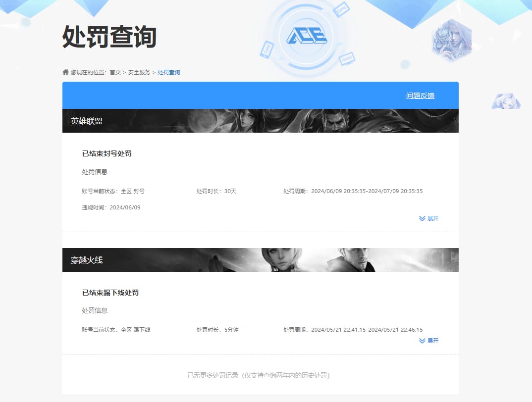Image resolution: width=532 pixels, height=402 pixels.
Task: Click the 已无更多处罚记录 footer note
Action: [259, 375]
